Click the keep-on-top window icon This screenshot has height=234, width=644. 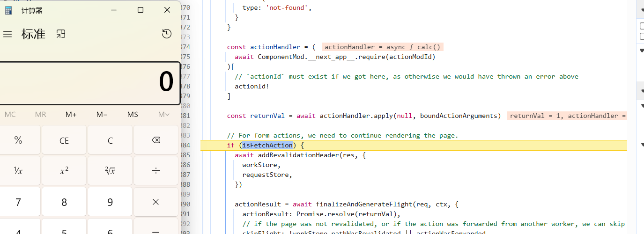[61, 34]
